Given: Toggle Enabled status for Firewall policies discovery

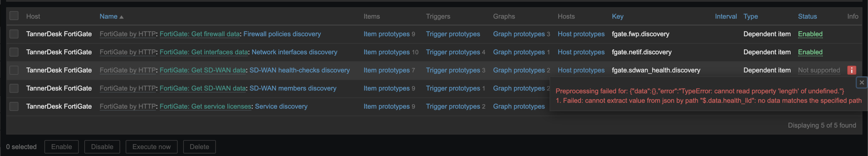Looking at the screenshot, I should [x=810, y=34].
